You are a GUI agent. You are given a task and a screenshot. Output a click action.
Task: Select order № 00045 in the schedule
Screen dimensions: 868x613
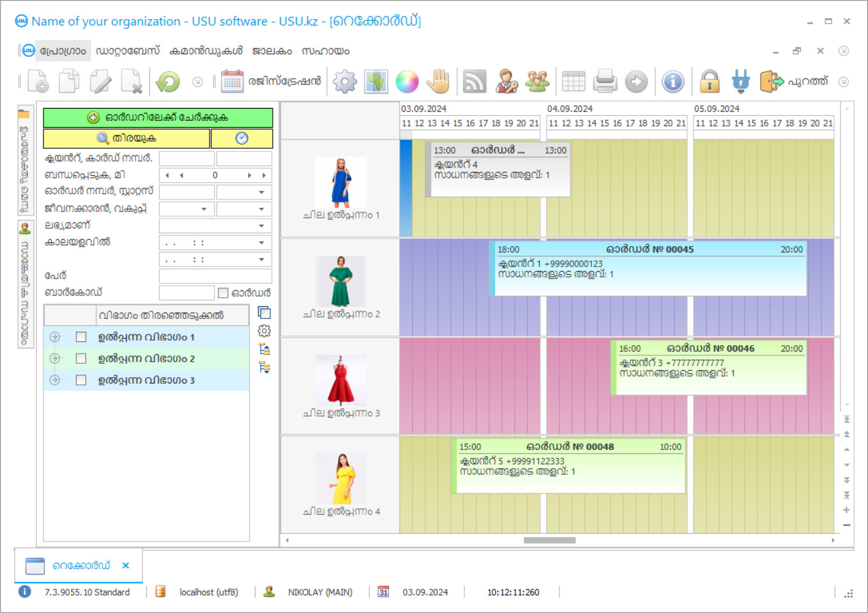point(649,268)
